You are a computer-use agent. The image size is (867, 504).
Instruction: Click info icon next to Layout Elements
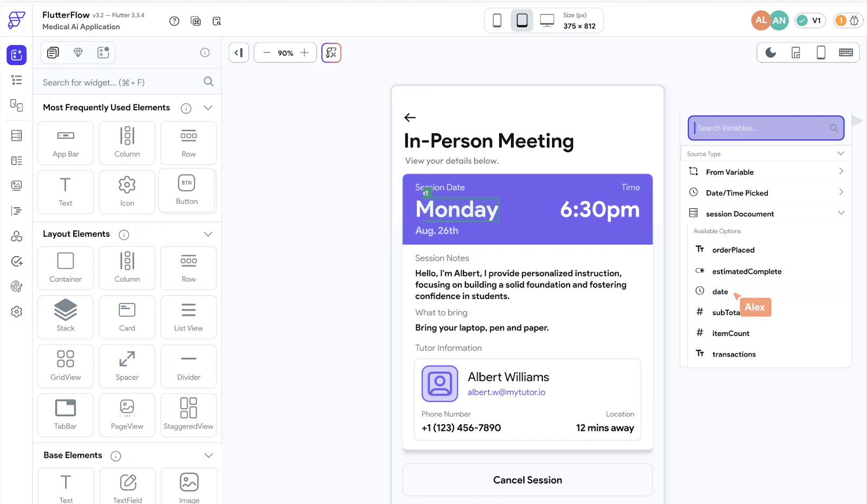pyautogui.click(x=124, y=235)
